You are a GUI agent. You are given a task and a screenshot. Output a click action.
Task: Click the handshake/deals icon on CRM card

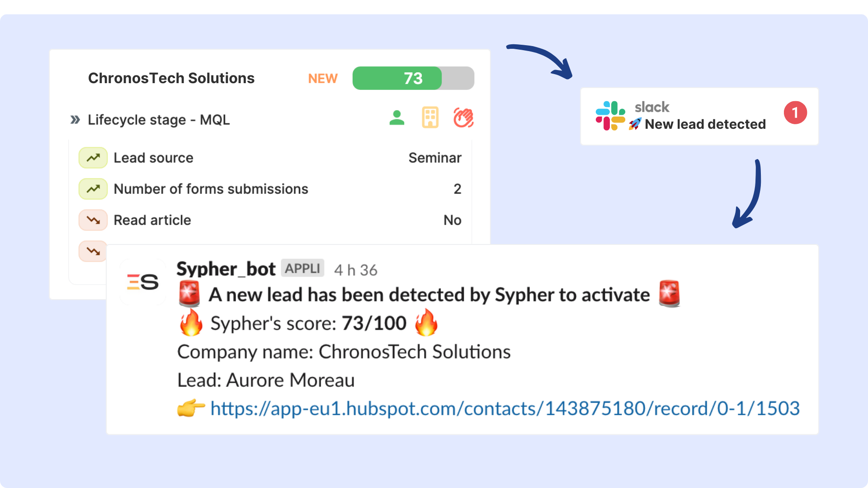[464, 118]
